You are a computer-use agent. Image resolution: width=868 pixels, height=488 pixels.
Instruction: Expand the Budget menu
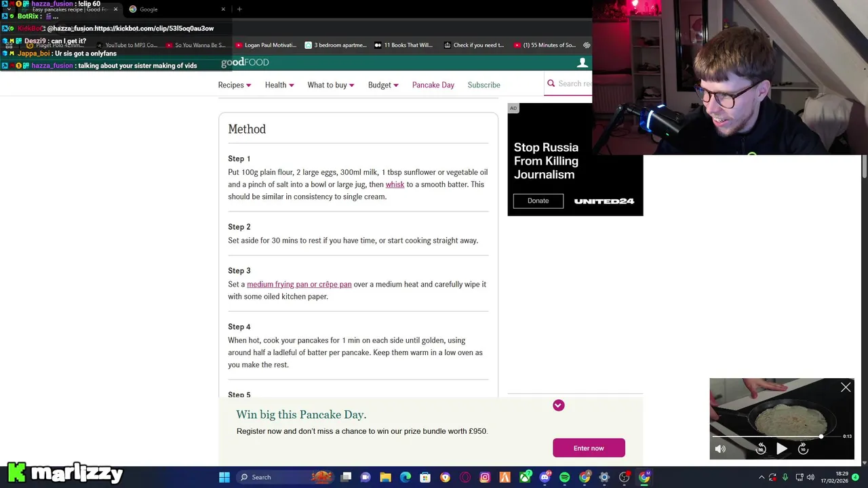tap(383, 85)
